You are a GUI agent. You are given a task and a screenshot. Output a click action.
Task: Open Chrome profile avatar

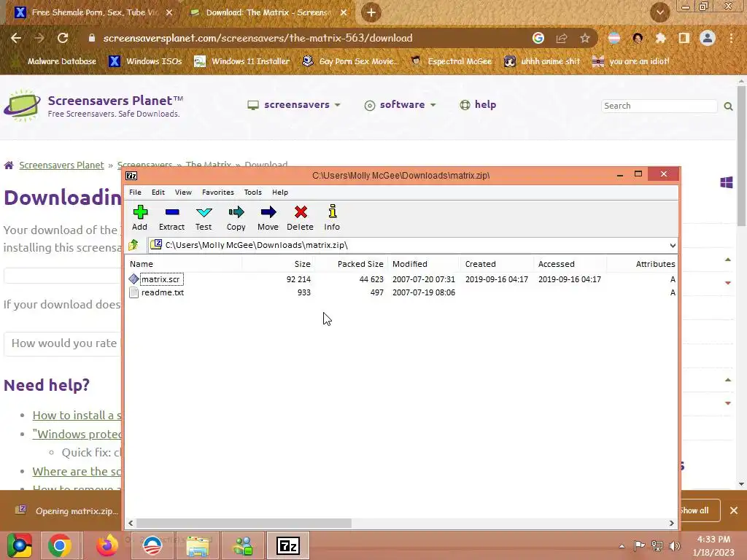tap(708, 38)
